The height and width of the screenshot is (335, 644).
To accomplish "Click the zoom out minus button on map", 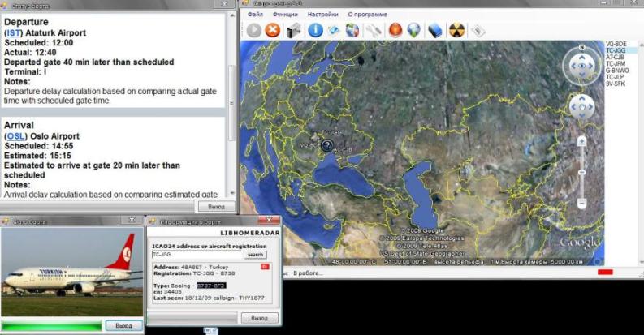I will pos(581,203).
